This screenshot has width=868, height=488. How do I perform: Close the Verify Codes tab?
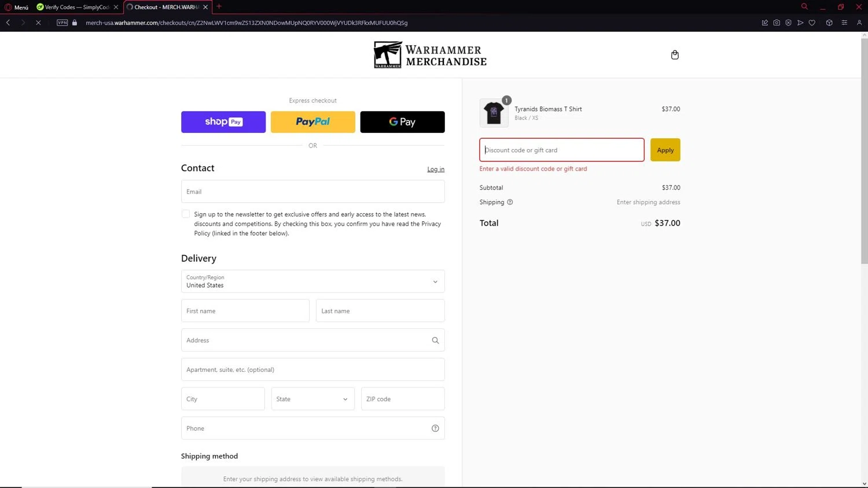116,7
